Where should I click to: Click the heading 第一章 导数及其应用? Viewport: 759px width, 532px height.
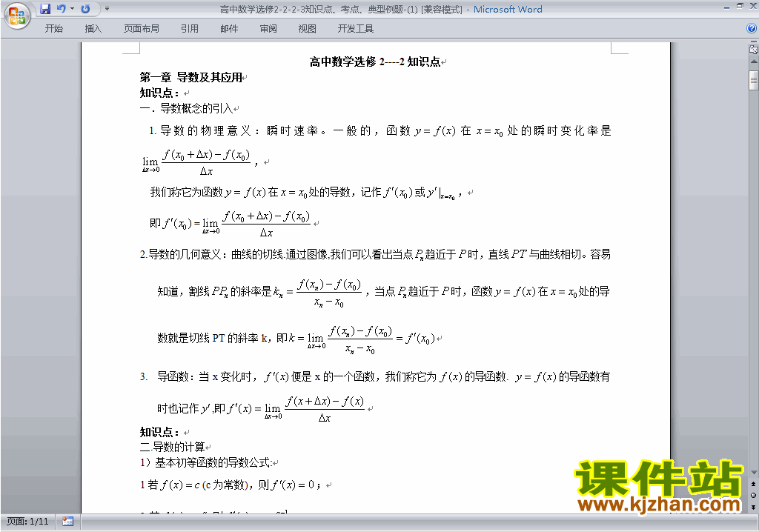click(190, 77)
